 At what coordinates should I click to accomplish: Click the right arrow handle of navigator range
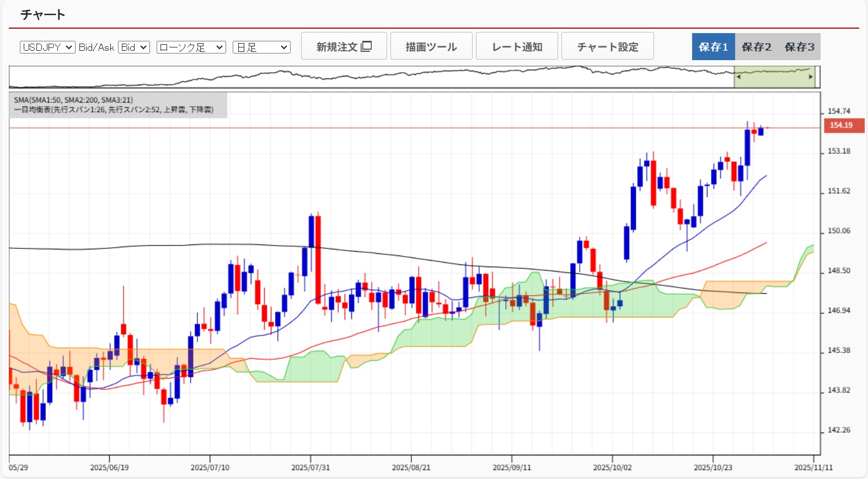pos(811,77)
